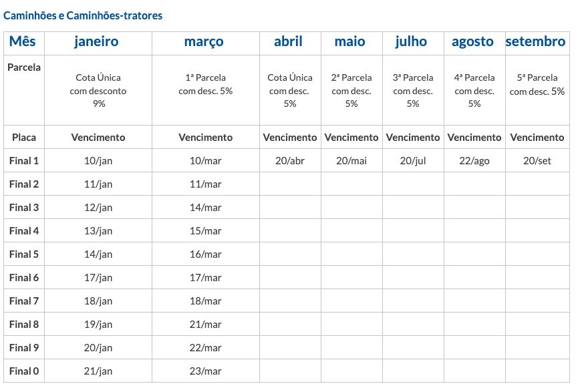Select the '1ª Parcela com desc. 5%' cell

(x=205, y=84)
